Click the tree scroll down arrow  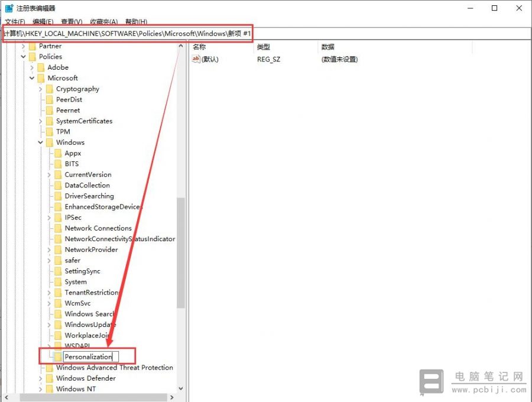180,388
